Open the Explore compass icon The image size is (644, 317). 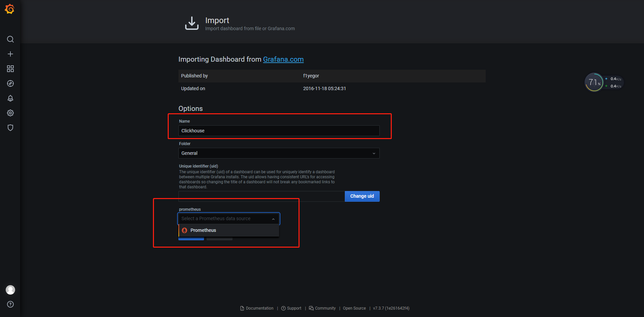(10, 83)
